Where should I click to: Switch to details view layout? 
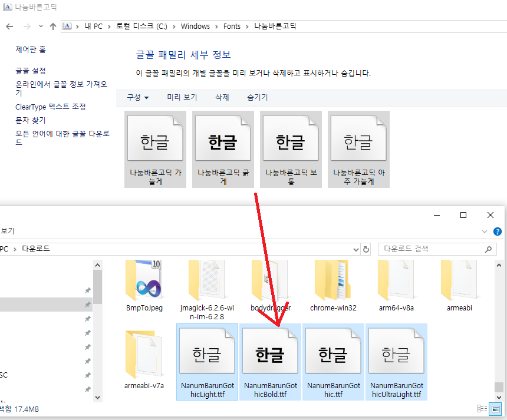point(482,409)
